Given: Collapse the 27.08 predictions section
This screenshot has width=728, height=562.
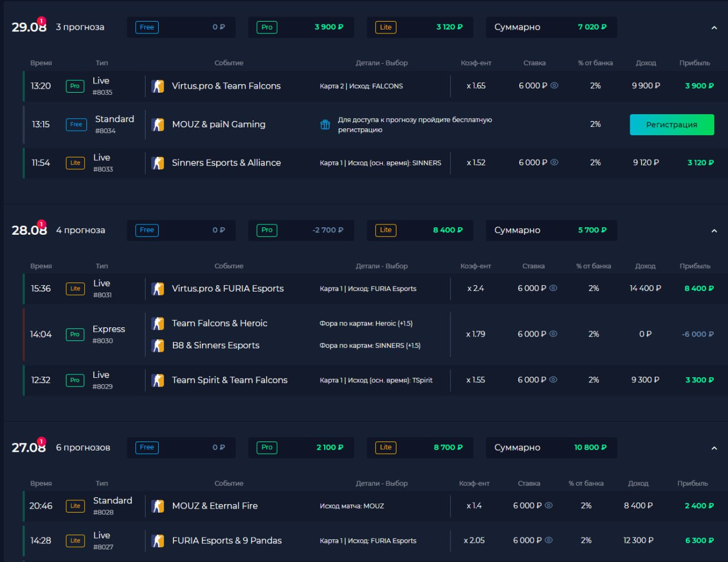Looking at the screenshot, I should coord(714,448).
